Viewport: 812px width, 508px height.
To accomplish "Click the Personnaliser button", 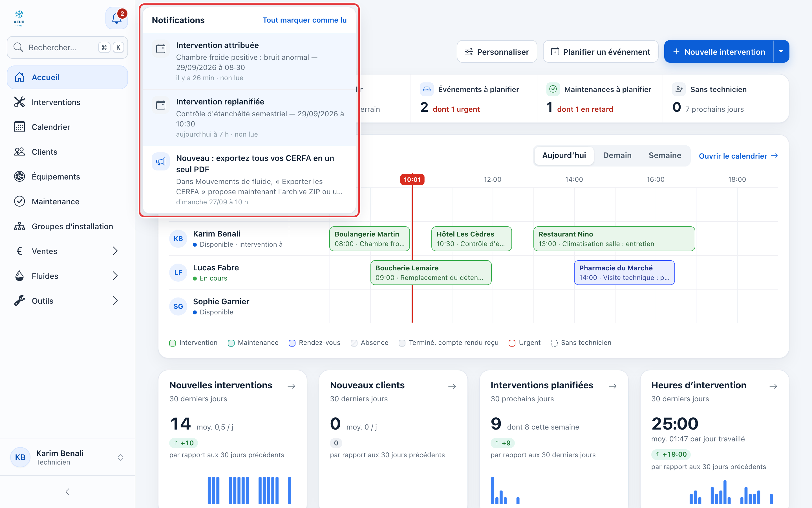I will coord(497,51).
